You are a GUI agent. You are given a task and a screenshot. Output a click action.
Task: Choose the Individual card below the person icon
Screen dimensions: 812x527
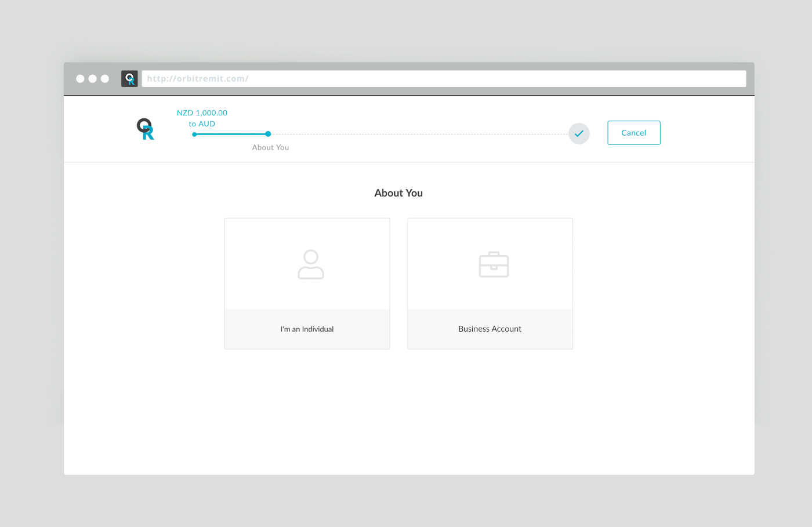(x=307, y=329)
